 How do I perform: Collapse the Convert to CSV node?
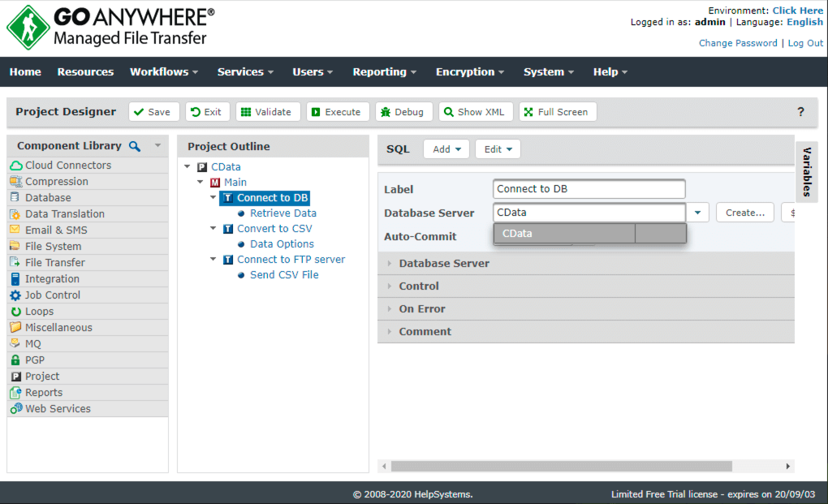tap(213, 228)
